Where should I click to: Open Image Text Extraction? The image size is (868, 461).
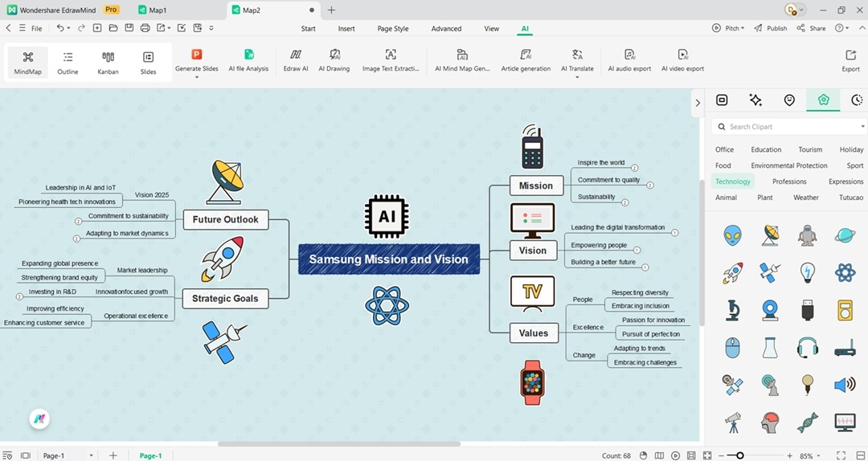tap(391, 60)
